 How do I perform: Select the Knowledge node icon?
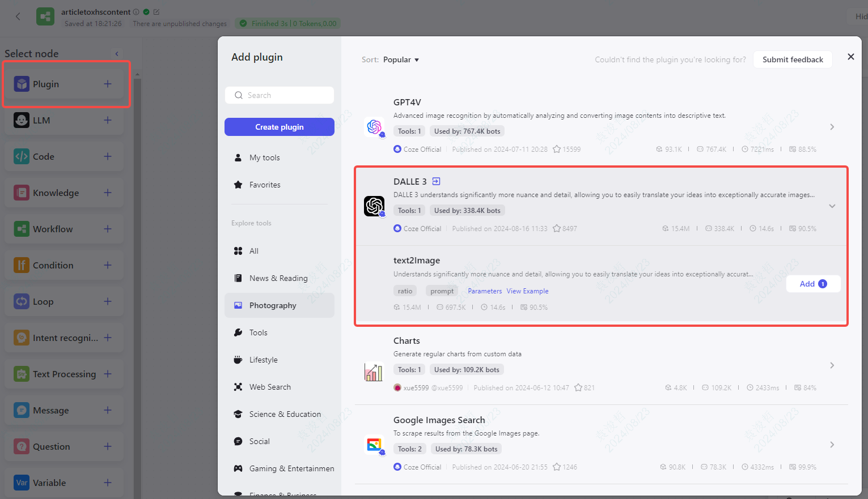point(21,192)
